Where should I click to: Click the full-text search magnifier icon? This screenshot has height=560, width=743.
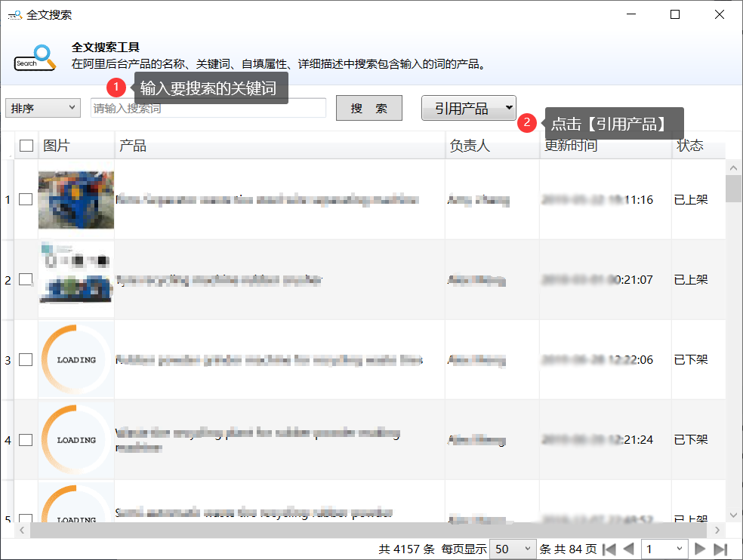coord(35,58)
